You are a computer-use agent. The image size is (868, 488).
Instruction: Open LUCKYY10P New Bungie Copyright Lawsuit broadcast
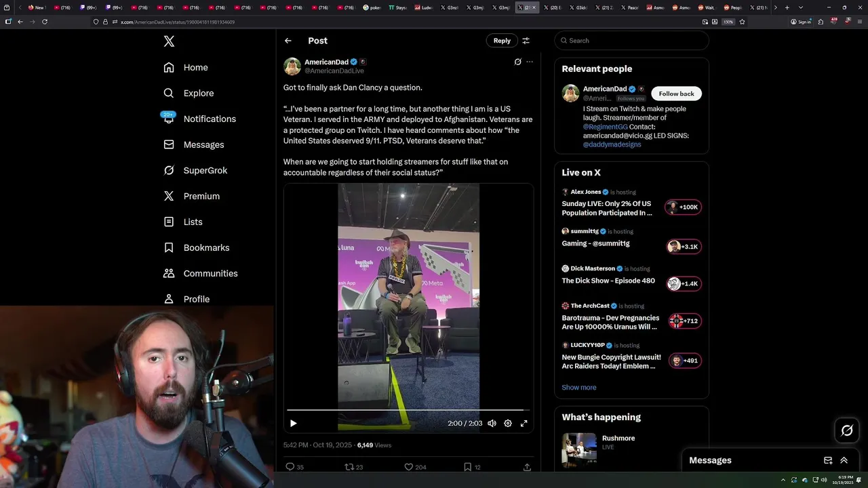tap(611, 361)
